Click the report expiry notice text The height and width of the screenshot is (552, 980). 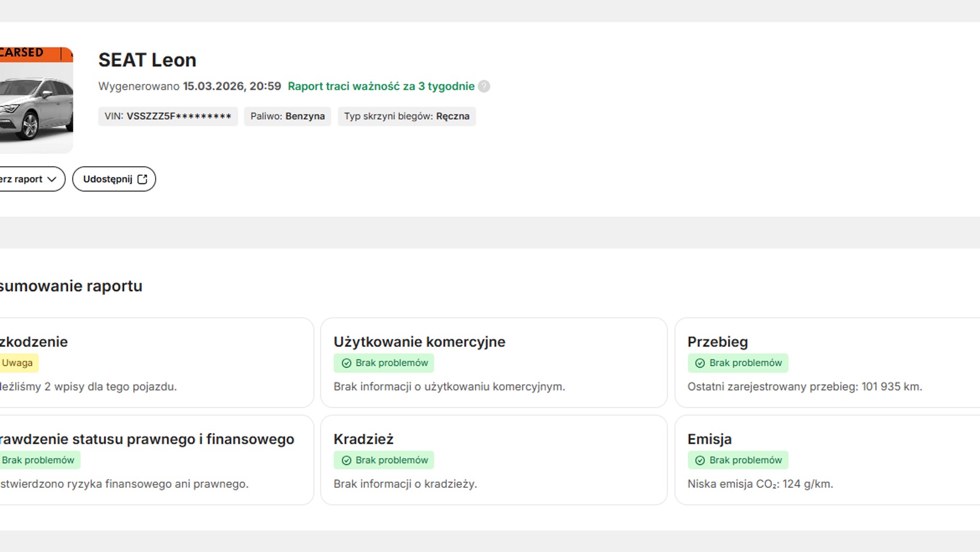tap(381, 86)
